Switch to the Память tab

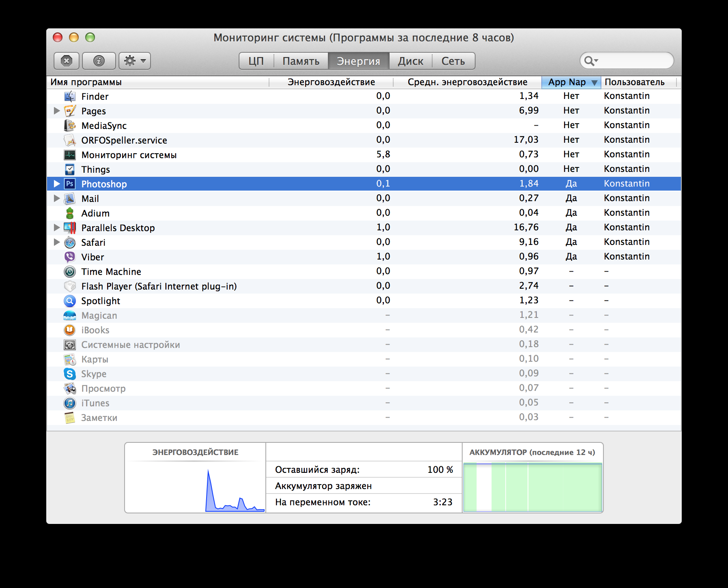pyautogui.click(x=301, y=61)
